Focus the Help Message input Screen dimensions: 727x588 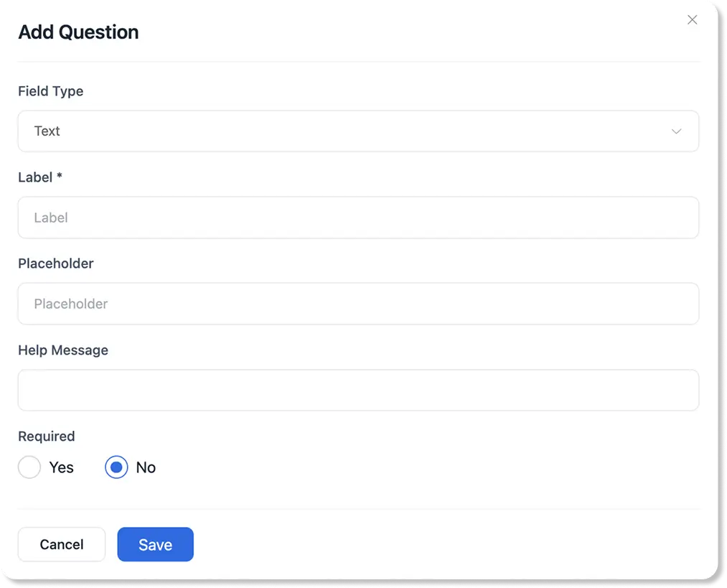[358, 390]
